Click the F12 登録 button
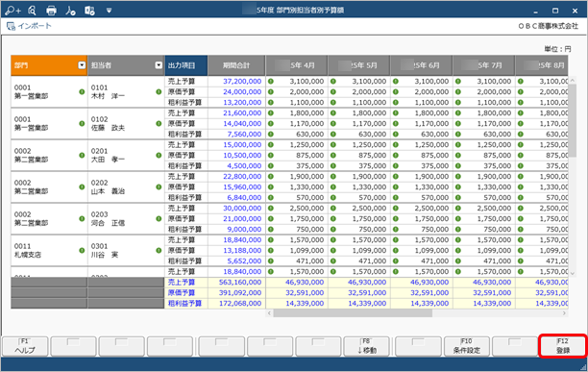 pyautogui.click(x=562, y=346)
